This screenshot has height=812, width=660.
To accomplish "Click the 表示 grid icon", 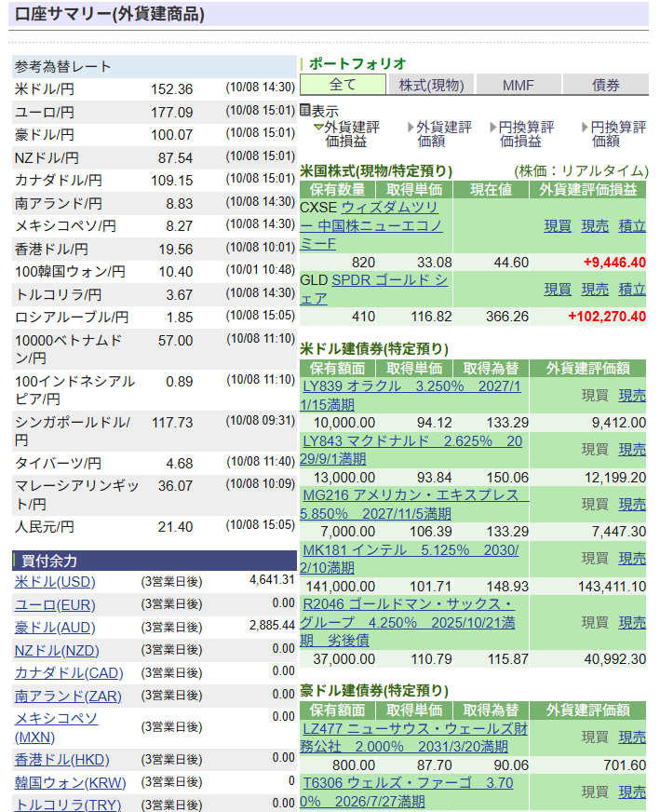I will (304, 110).
